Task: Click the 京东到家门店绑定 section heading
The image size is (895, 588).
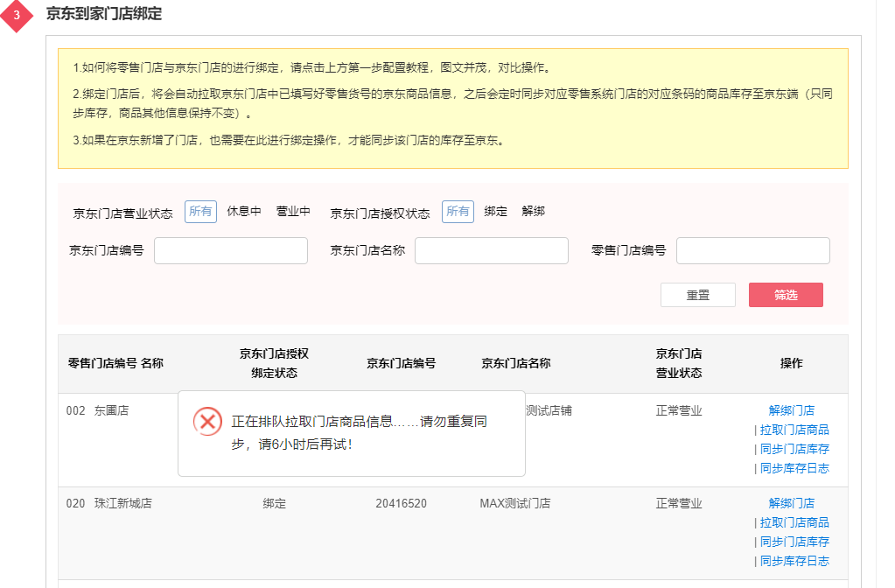Action: (104, 14)
